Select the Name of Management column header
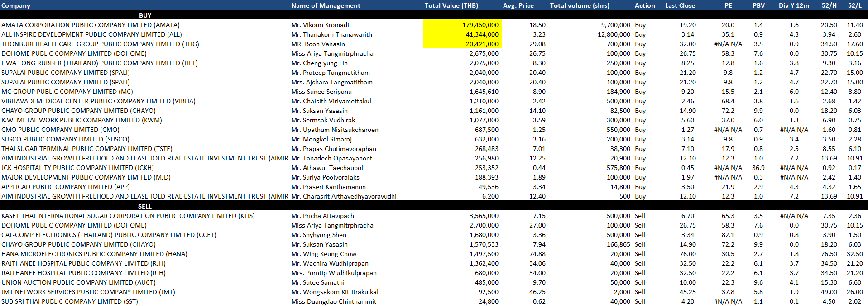 tap(326, 5)
